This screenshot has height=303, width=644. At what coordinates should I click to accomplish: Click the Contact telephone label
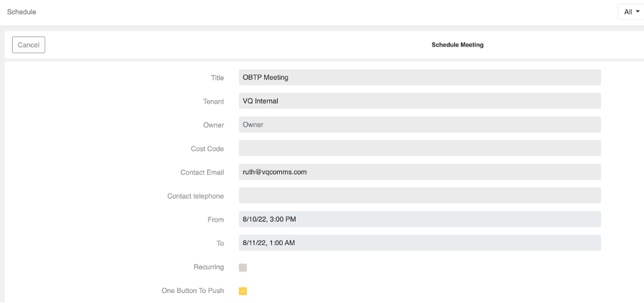tap(196, 196)
